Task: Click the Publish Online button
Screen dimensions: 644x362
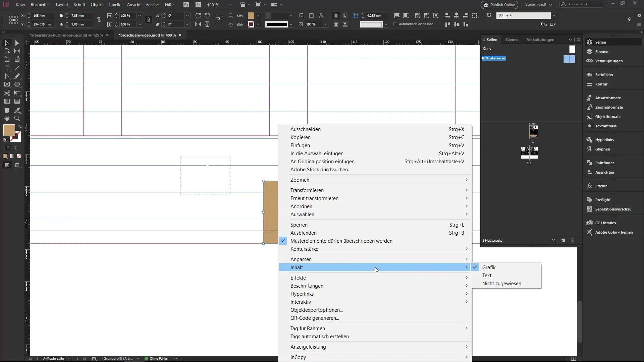Action: [499, 5]
